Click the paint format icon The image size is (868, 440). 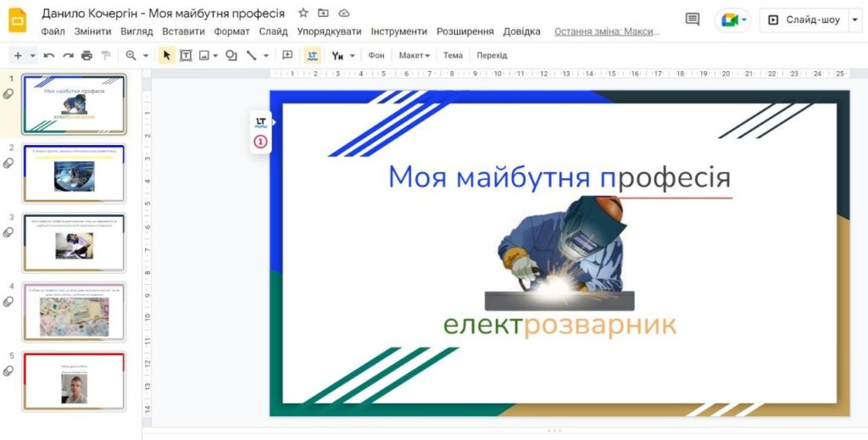pos(106,55)
